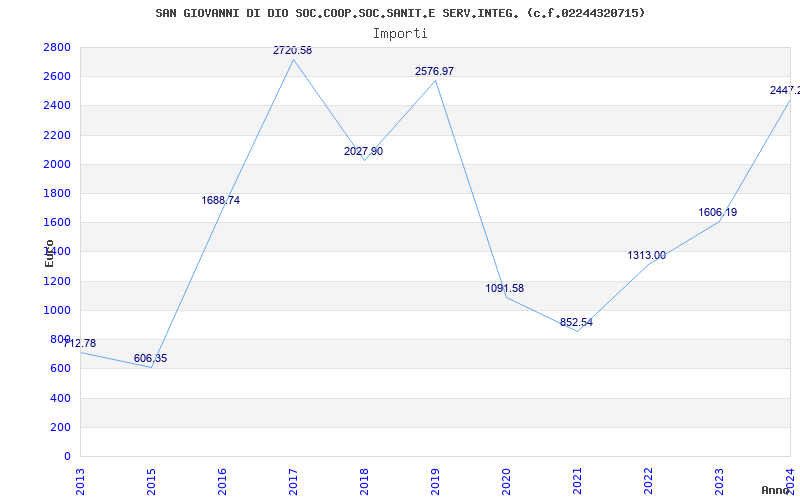Click the 2800 y-axis tick label

pos(57,47)
